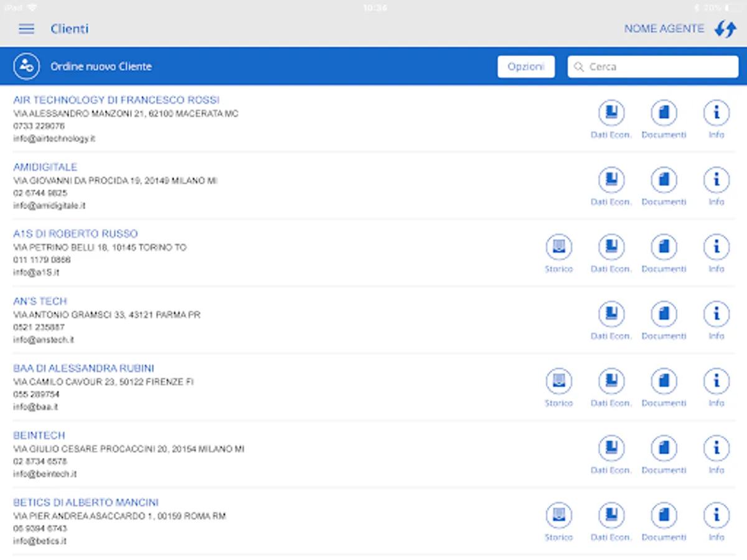The height and width of the screenshot is (560, 747).
Task: Open Dati Econ. for A1S DI ROBERTO RUSSO
Action: [611, 254]
